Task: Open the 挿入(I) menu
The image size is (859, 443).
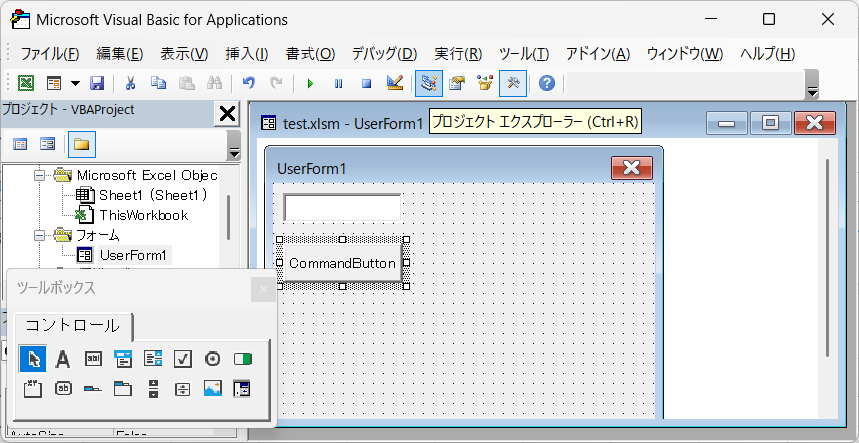Action: [247, 54]
